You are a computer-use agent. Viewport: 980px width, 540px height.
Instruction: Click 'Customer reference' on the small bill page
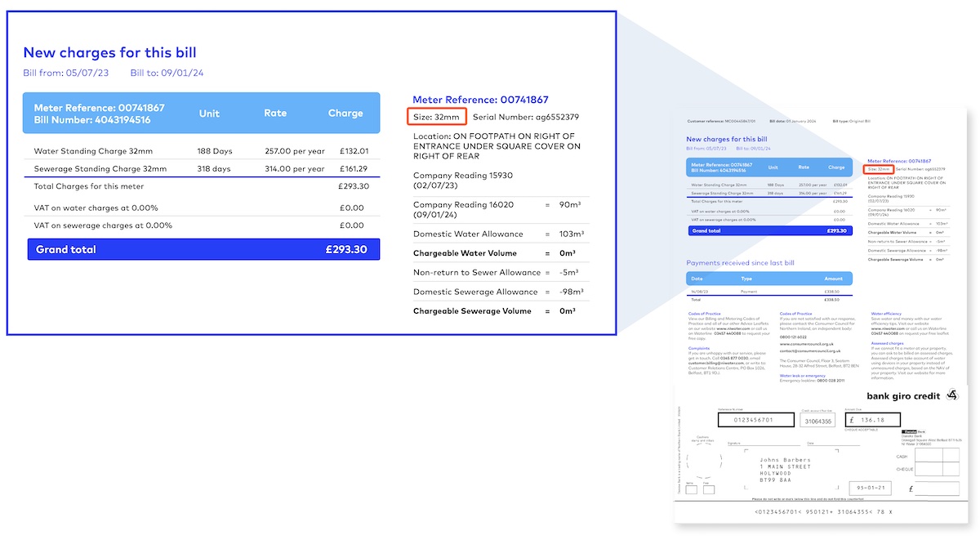tap(721, 121)
